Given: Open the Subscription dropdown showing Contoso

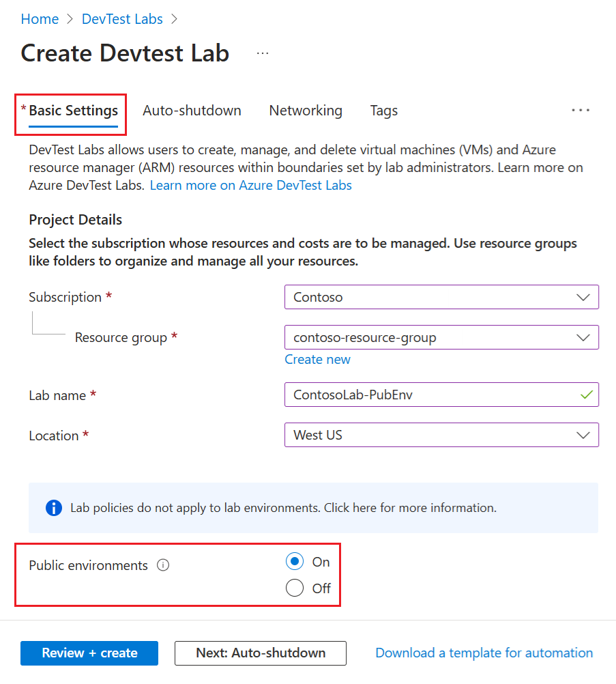Looking at the screenshot, I should [x=441, y=297].
